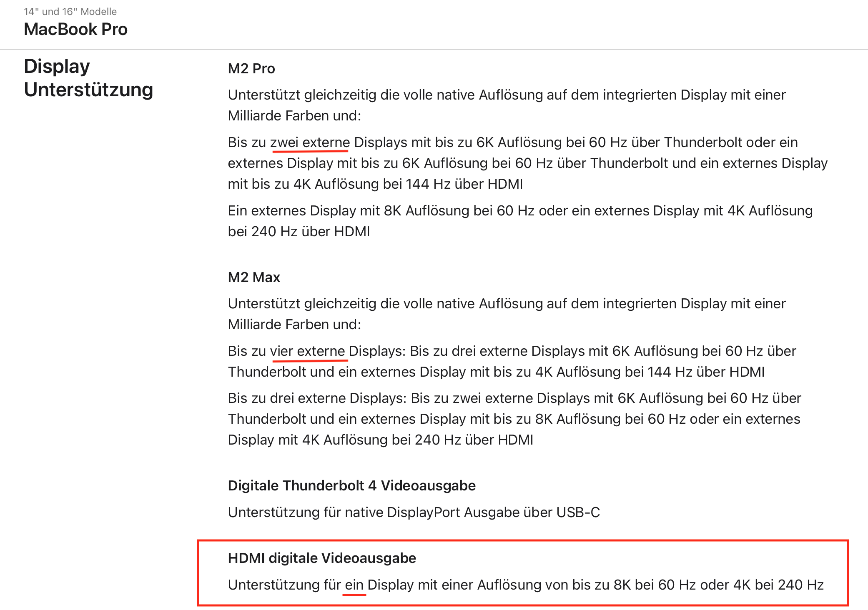
Task: Click the MacBook Pro page title
Action: point(75,29)
